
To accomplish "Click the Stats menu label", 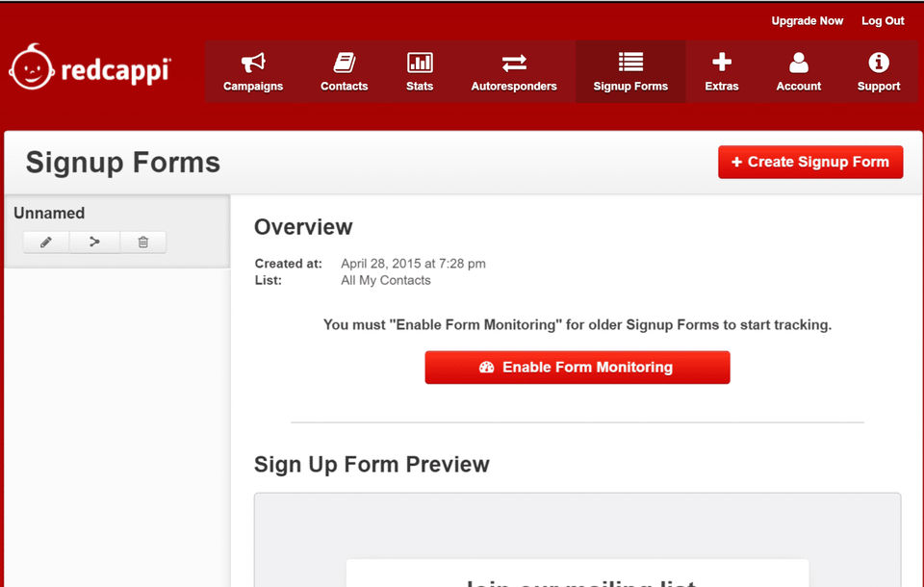I will click(x=420, y=86).
